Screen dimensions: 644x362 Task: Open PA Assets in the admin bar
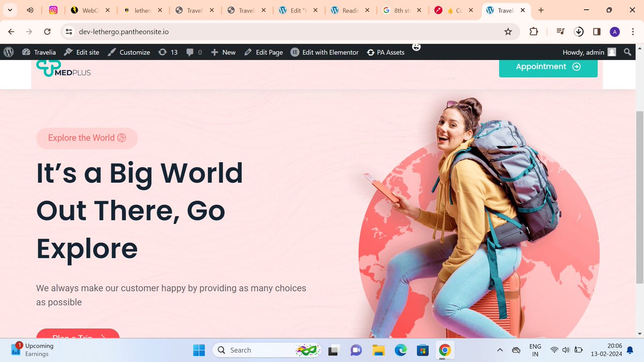point(385,52)
